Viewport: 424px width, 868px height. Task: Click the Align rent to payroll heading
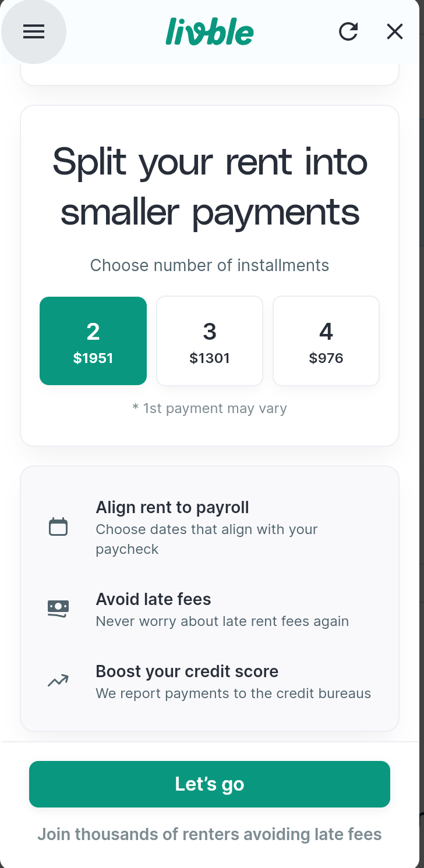[x=172, y=507]
